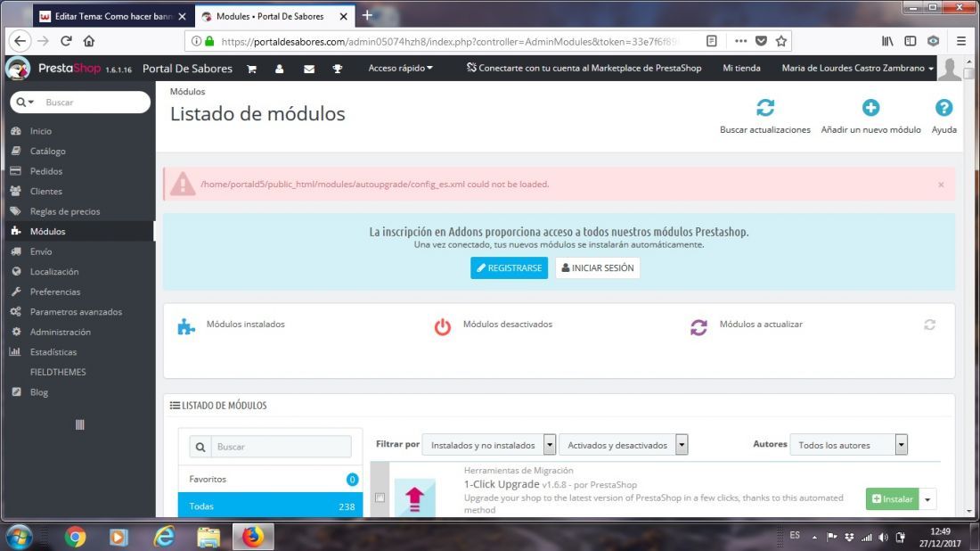Select Todas module category
Image resolution: width=980 pixels, height=551 pixels.
[270, 506]
